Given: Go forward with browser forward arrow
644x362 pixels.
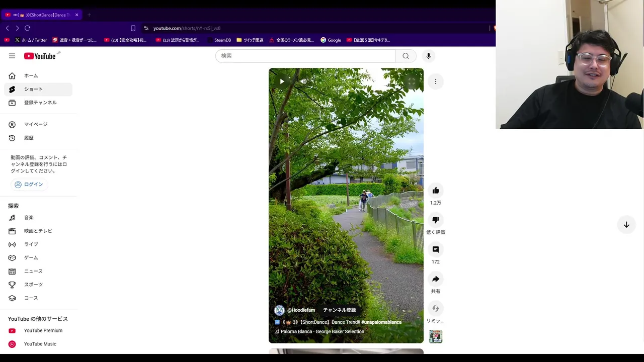Looking at the screenshot, I should pyautogui.click(x=17, y=28).
